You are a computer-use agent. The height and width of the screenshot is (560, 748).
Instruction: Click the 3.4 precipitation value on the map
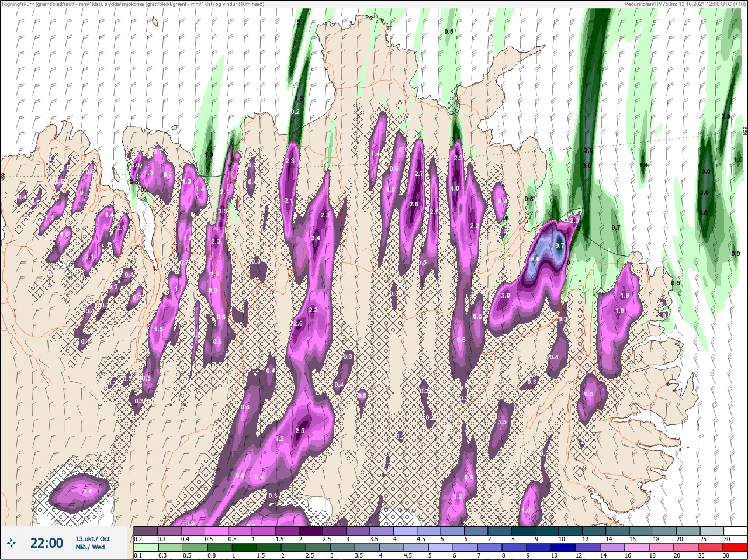coord(316,238)
